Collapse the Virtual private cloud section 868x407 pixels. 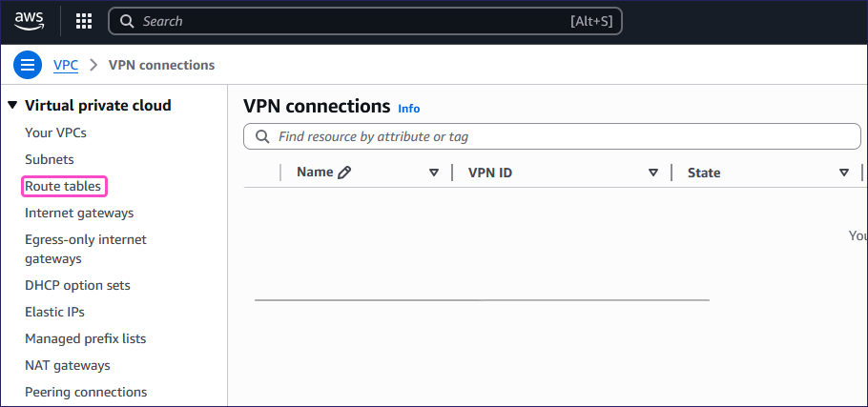coord(12,106)
